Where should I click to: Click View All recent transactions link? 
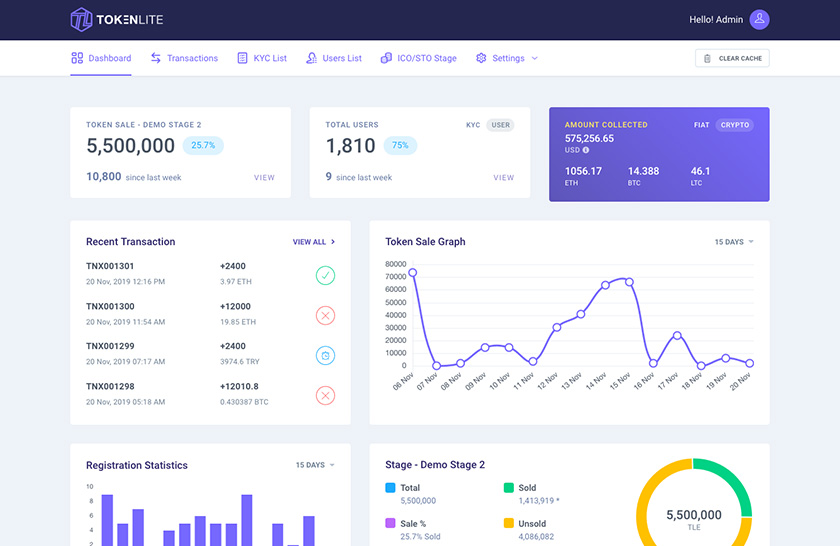click(313, 242)
